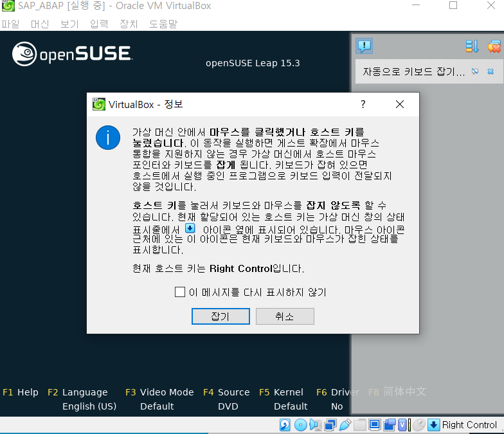
Task: Delete all notifications icon in side panel
Action: [x=494, y=46]
